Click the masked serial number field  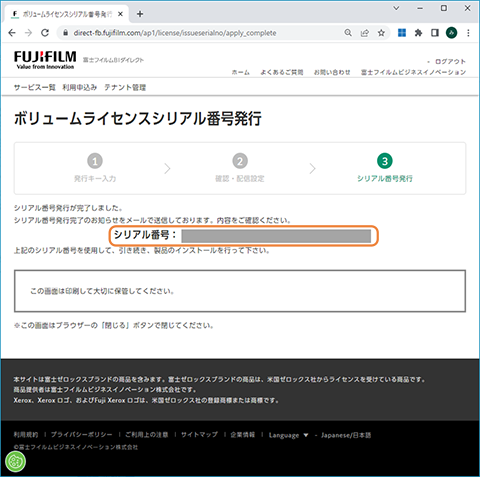(276, 236)
